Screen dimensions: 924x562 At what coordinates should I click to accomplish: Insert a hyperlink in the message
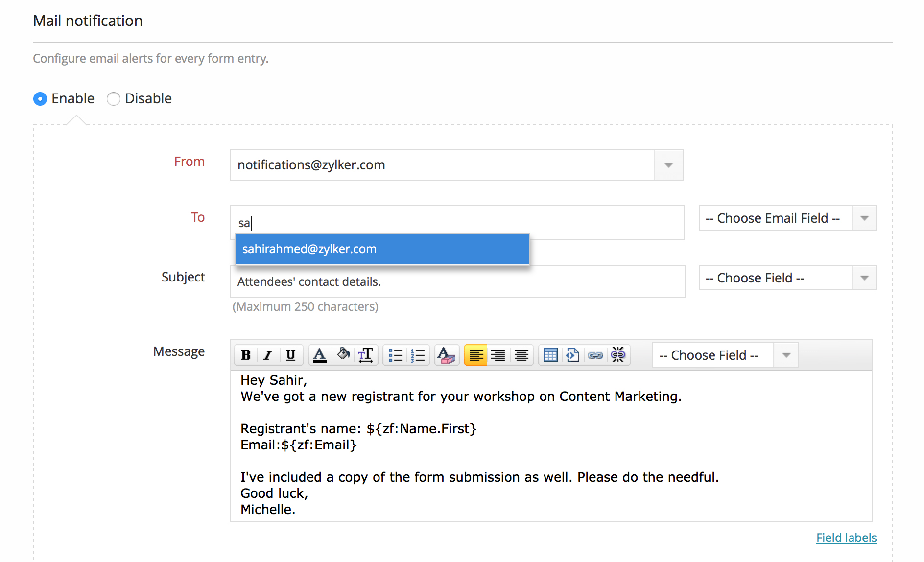(595, 355)
